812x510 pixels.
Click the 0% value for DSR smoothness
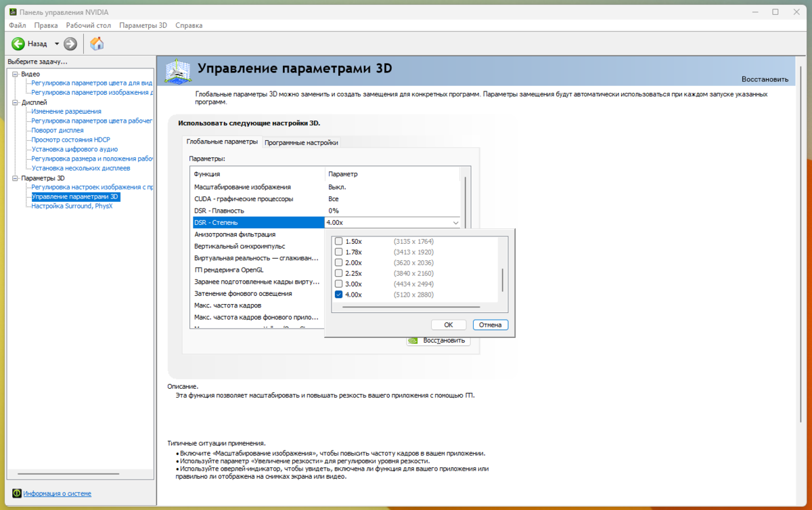[334, 211]
